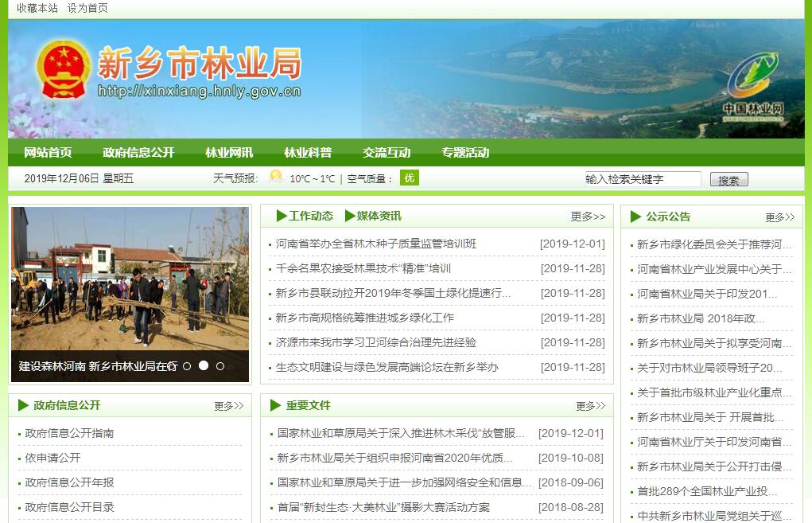Click the sunny weather forecast icon
Image resolution: width=812 pixels, height=523 pixels.
(275, 177)
